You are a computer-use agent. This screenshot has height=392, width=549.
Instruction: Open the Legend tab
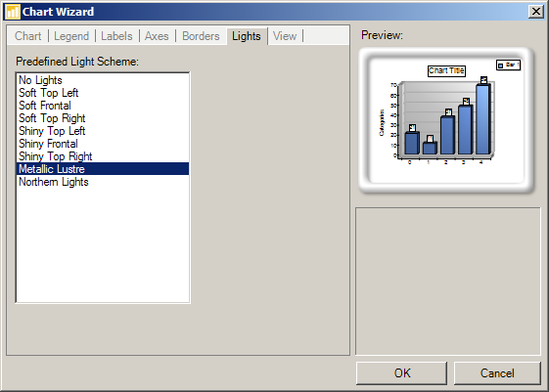click(x=71, y=36)
